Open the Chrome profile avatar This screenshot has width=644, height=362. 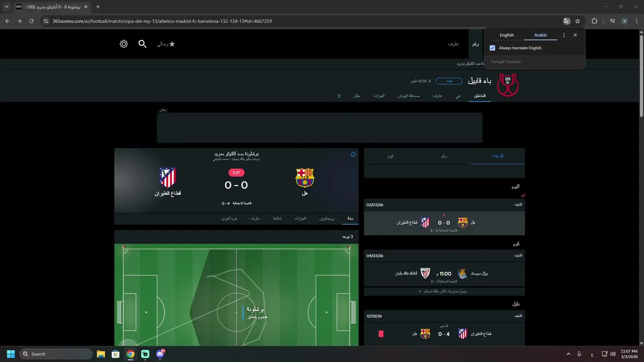click(x=624, y=21)
